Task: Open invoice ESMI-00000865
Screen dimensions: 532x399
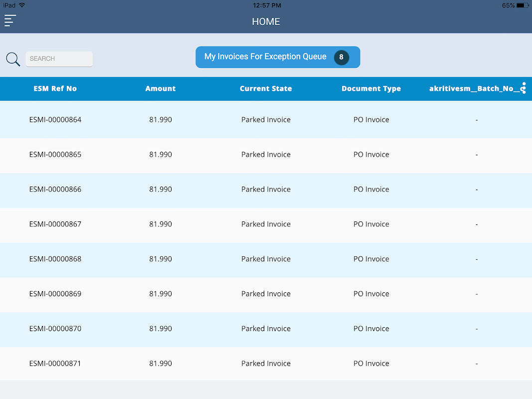Action: point(55,155)
